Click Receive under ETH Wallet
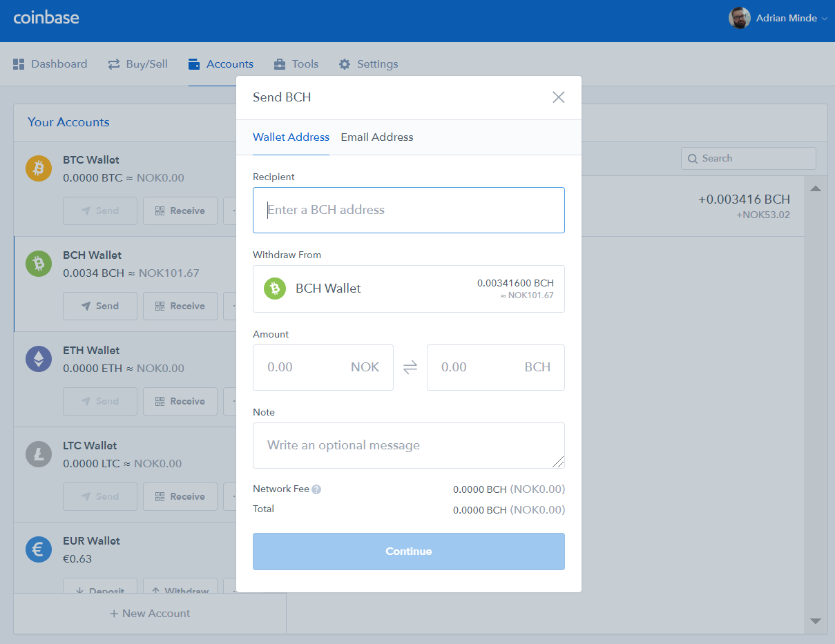This screenshot has width=835, height=644. (180, 401)
